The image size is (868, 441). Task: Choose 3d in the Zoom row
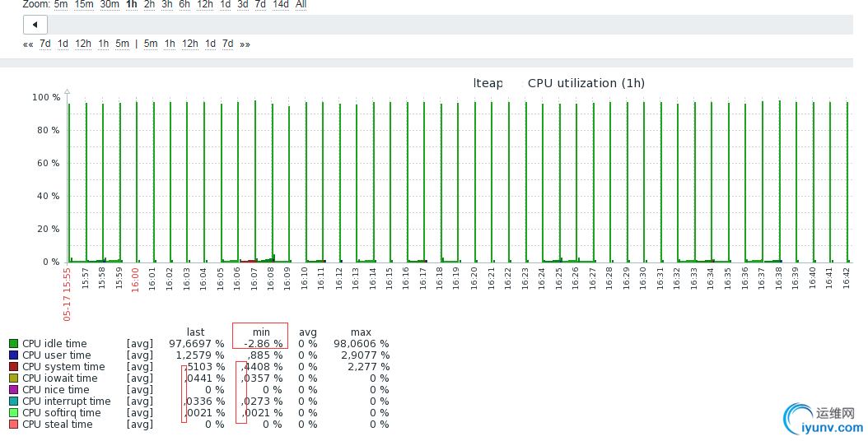(242, 4)
